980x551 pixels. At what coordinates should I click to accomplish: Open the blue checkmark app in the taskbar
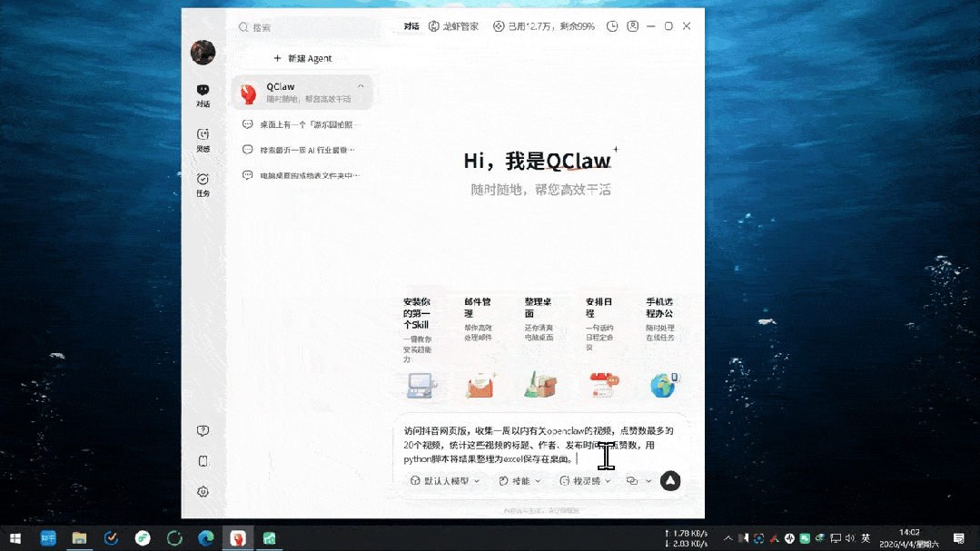(x=111, y=538)
